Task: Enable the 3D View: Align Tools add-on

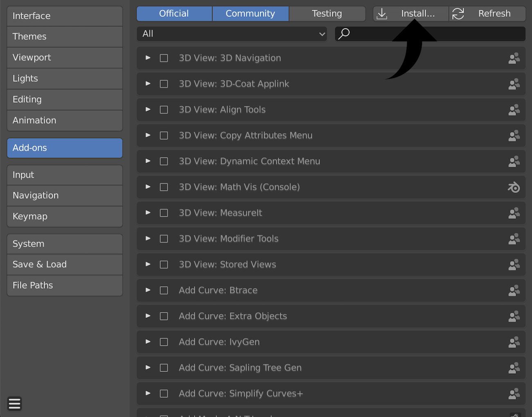Action: pyautogui.click(x=164, y=110)
